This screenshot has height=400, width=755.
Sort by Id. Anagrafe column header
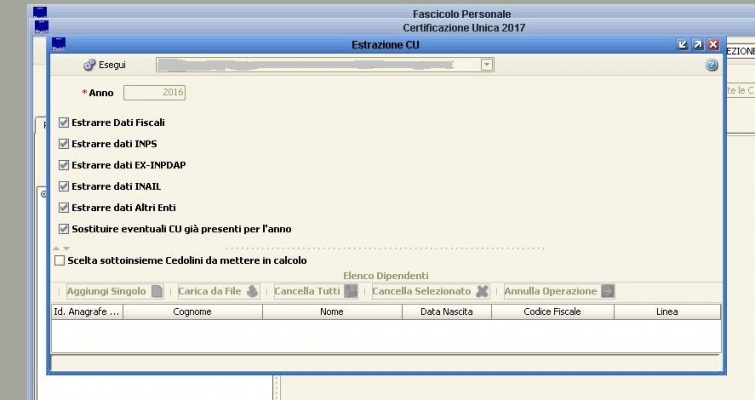[87, 312]
